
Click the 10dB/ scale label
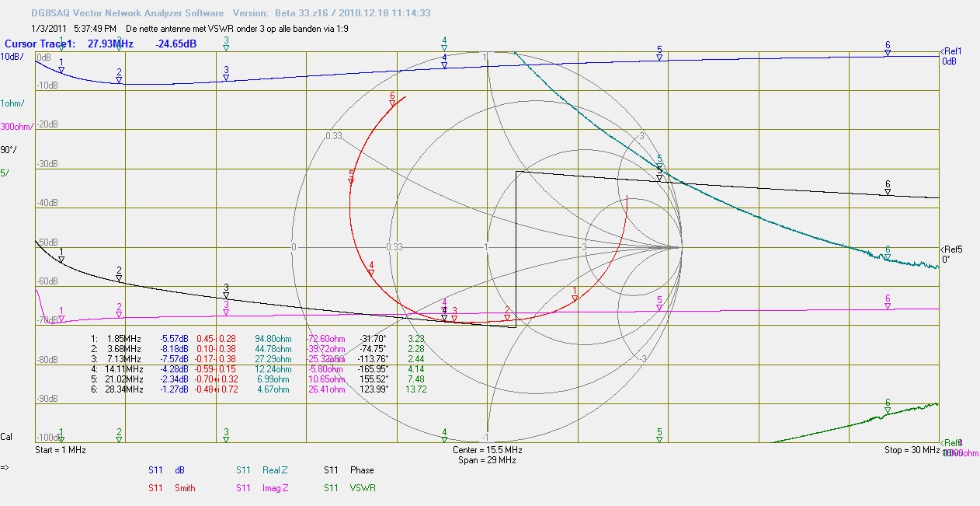coord(12,57)
